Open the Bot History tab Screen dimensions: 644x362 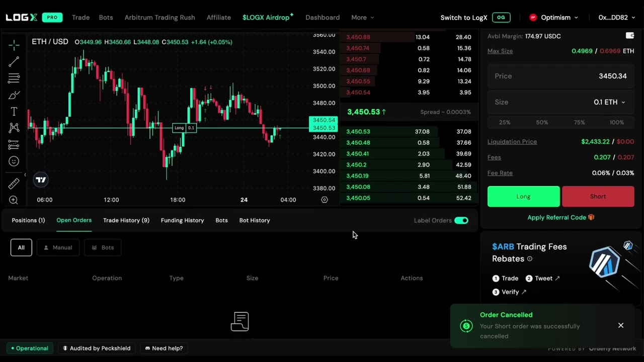[x=255, y=220]
